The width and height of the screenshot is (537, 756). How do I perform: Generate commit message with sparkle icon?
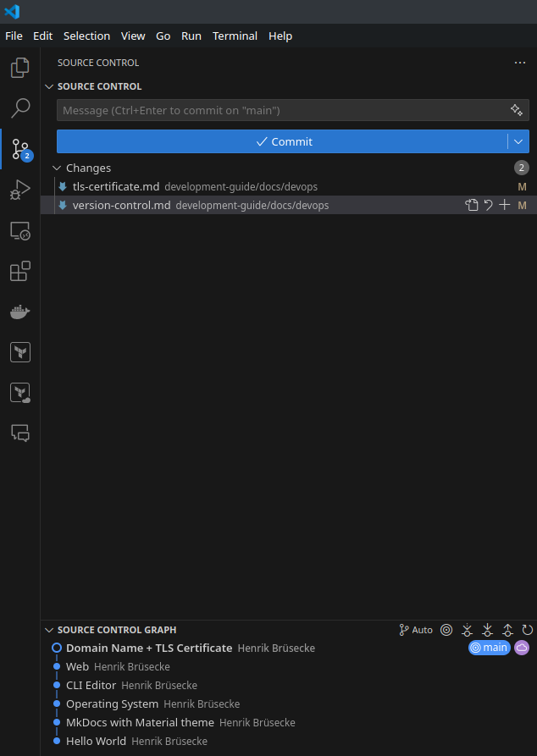517,110
